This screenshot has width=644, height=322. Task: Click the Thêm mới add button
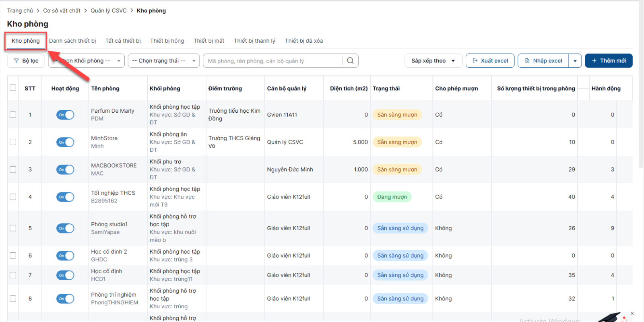608,61
